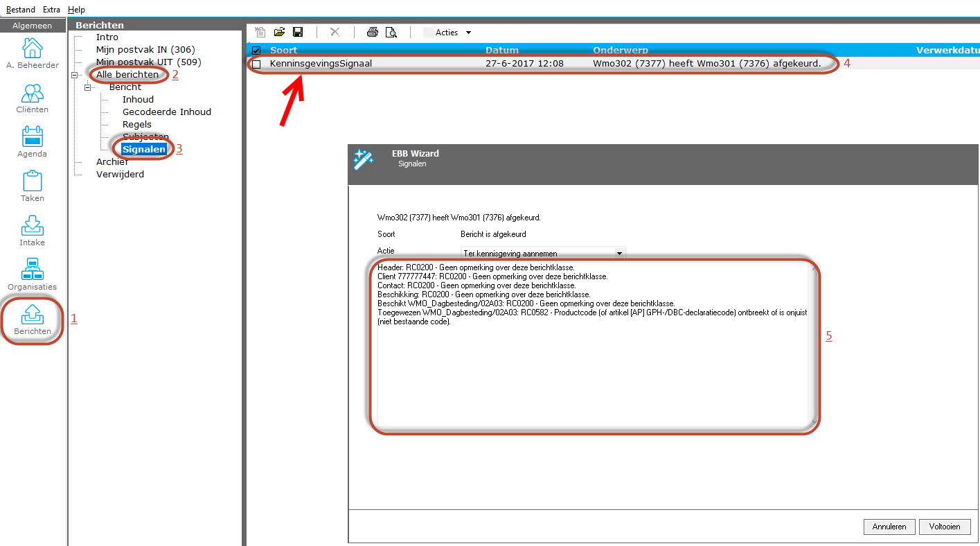Click the print icon in toolbar
This screenshot has width=980, height=546.
(372, 33)
